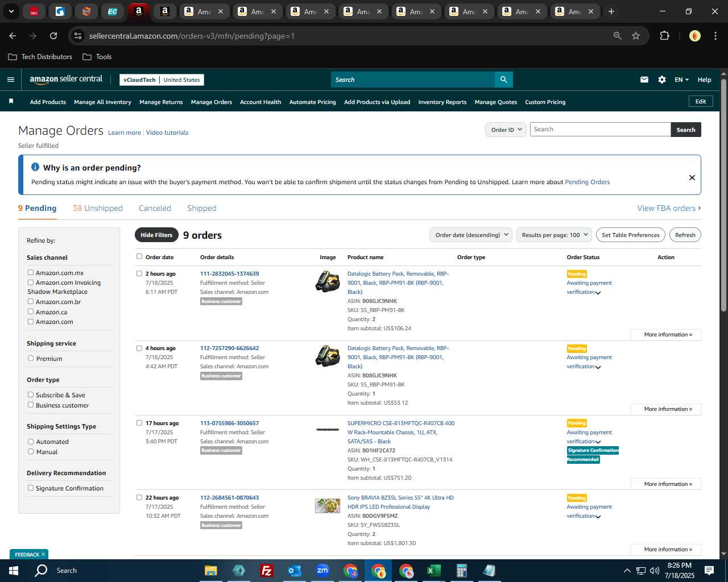
Task: Select order 111-2832045-1374639 checkbox
Action: point(139,273)
